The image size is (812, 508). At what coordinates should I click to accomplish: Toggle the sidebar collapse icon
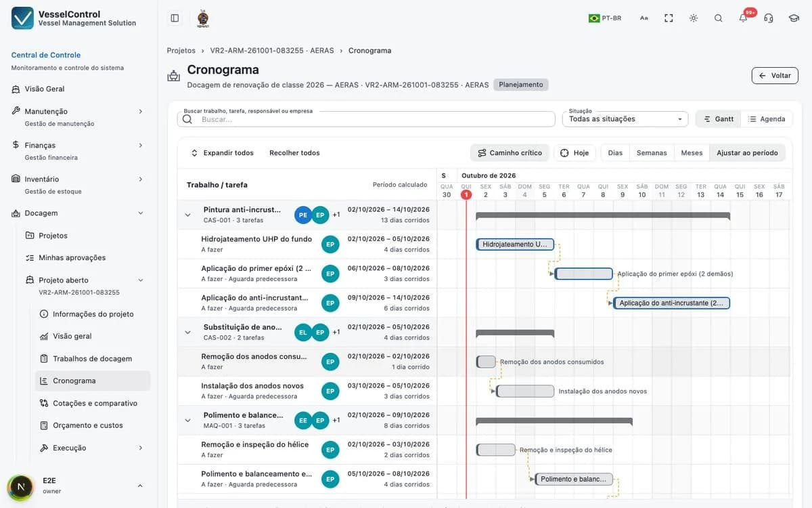click(x=175, y=18)
